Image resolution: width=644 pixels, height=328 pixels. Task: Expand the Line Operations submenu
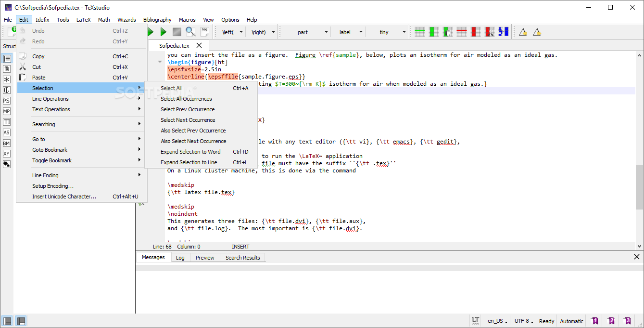[x=80, y=99]
